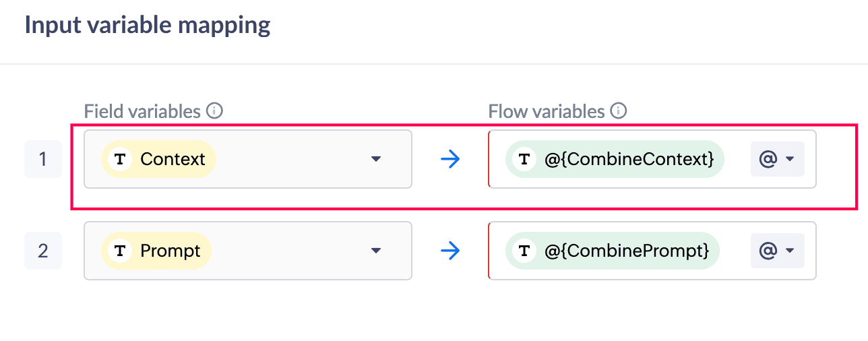Click the T icon on @{CombineContext} chip
868x341 pixels.
click(x=524, y=160)
